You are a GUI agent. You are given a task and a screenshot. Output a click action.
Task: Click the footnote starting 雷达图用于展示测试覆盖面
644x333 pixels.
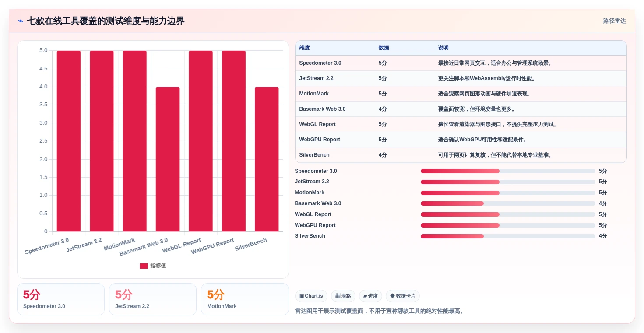coord(380,311)
